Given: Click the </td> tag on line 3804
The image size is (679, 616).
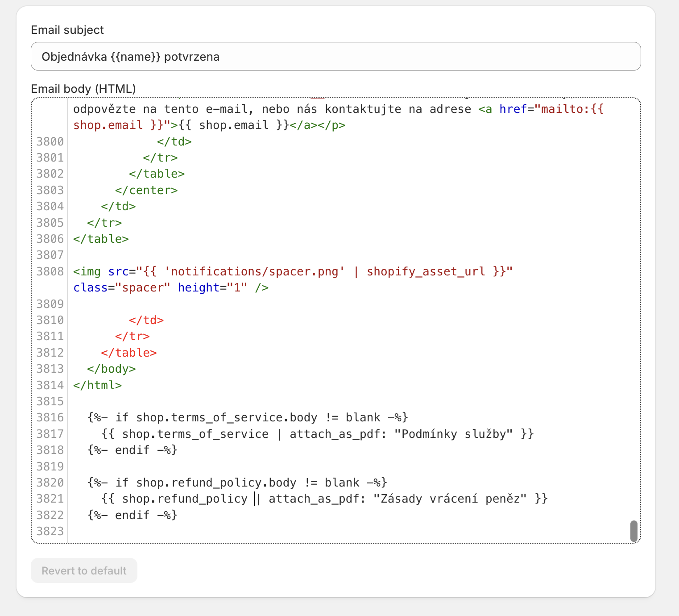Looking at the screenshot, I should (118, 206).
